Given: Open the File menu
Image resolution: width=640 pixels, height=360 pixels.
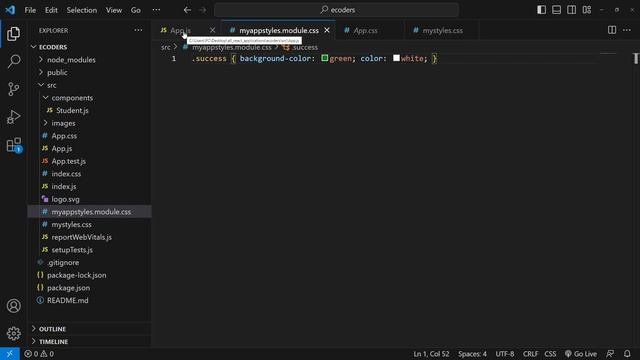Looking at the screenshot, I should click(30, 10).
